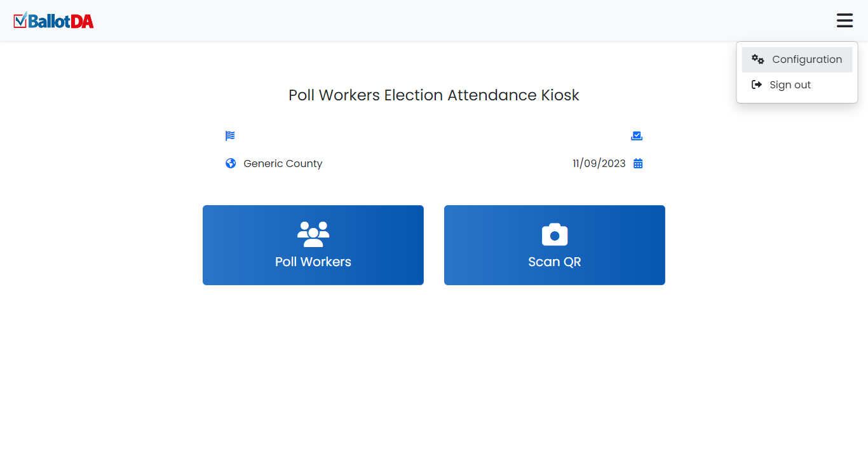Select Configuration from the dropdown menu

pyautogui.click(x=807, y=60)
